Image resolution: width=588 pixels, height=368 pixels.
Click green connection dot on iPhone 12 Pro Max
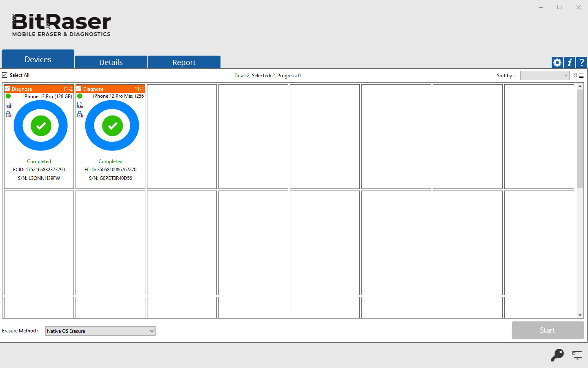pos(80,96)
